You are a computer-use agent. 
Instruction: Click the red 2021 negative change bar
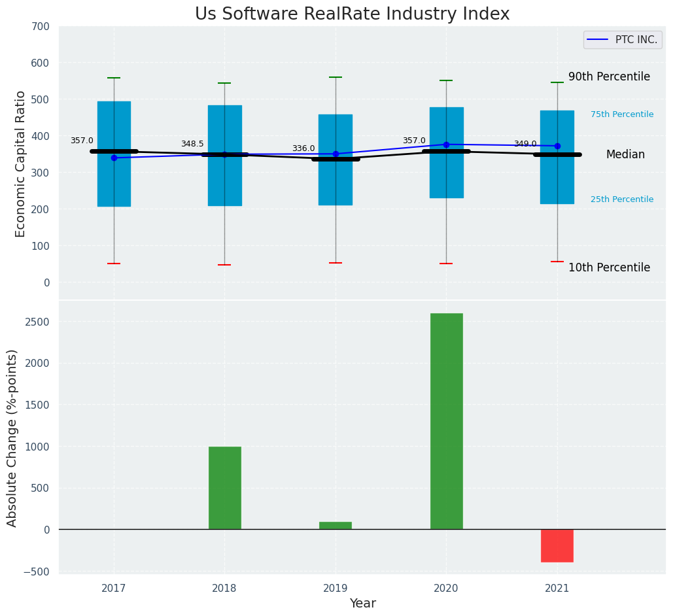(x=557, y=545)
